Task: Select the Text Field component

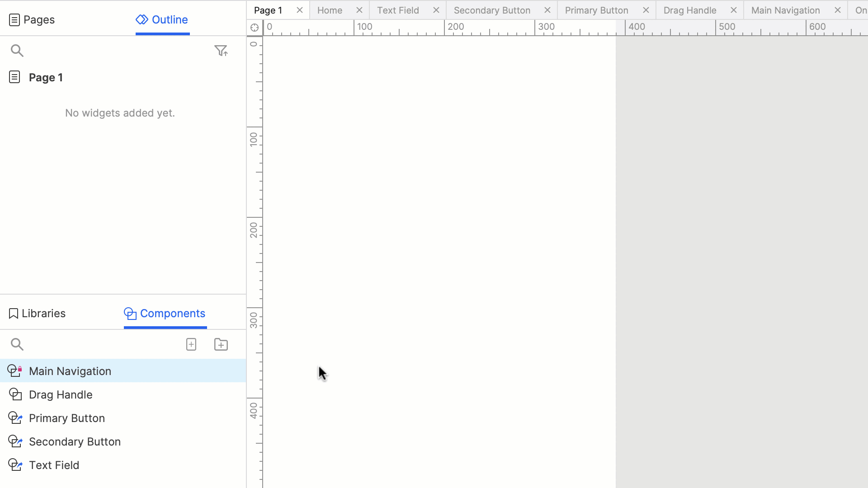Action: (x=54, y=465)
